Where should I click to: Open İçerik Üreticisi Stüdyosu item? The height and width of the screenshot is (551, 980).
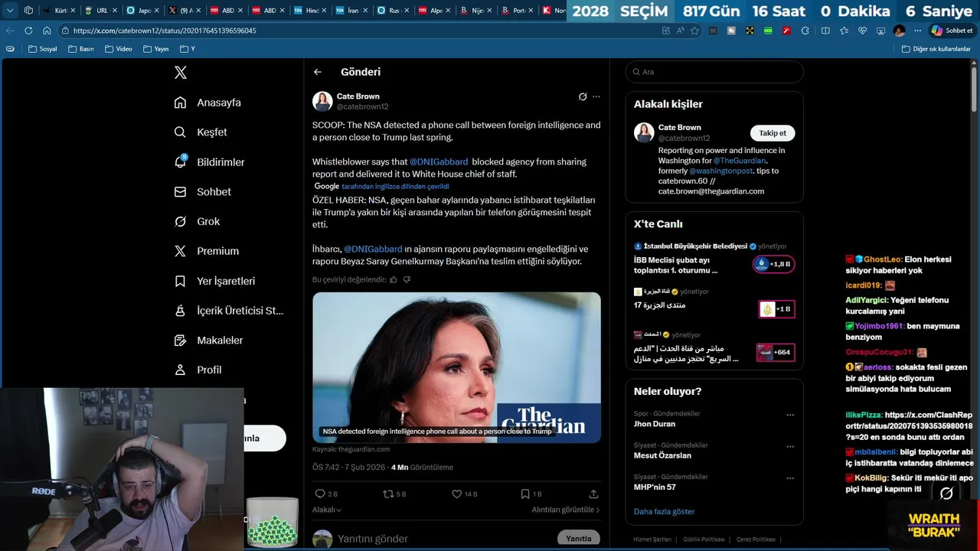pyautogui.click(x=229, y=311)
